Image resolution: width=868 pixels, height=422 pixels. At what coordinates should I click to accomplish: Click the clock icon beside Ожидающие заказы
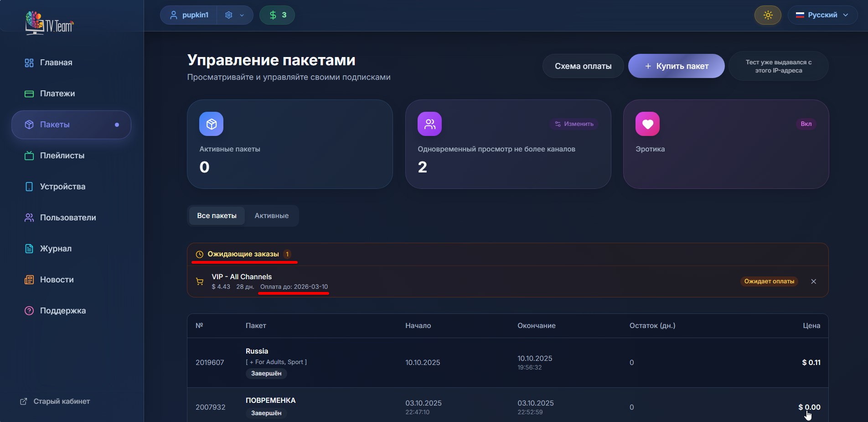click(199, 255)
